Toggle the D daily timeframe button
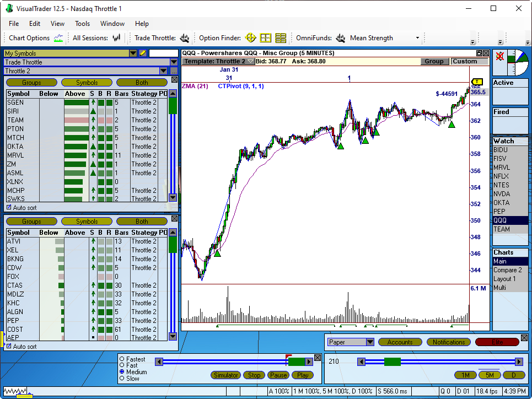 pos(514,375)
